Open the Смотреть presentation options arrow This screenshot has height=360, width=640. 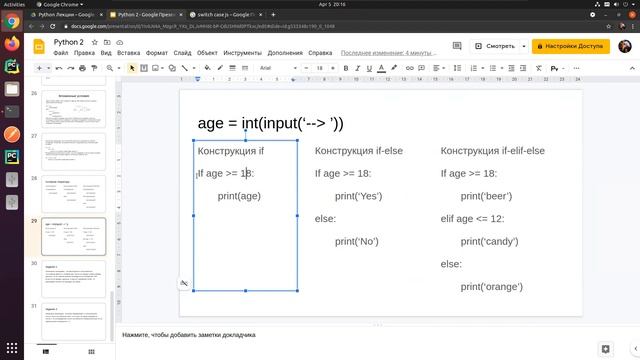(524, 46)
